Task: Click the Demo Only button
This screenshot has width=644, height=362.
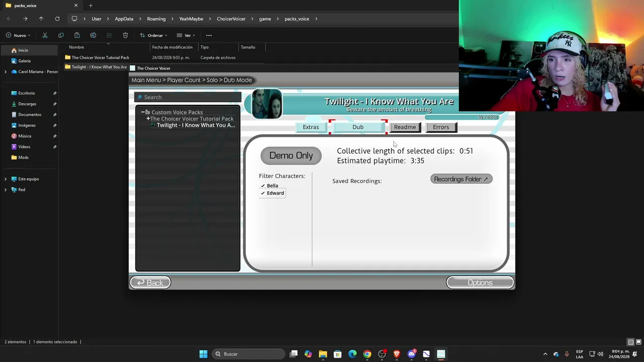Action: [291, 155]
